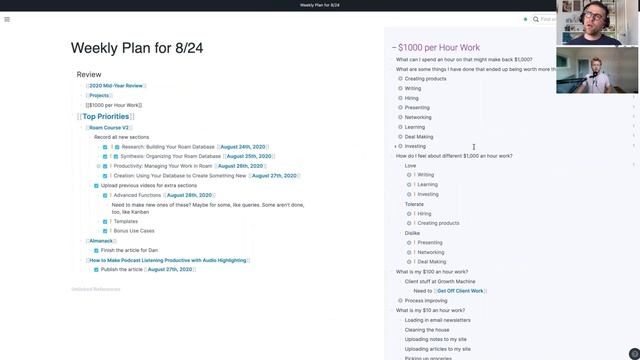Expand the Investing bullet arrow in sidebar

pos(395,146)
